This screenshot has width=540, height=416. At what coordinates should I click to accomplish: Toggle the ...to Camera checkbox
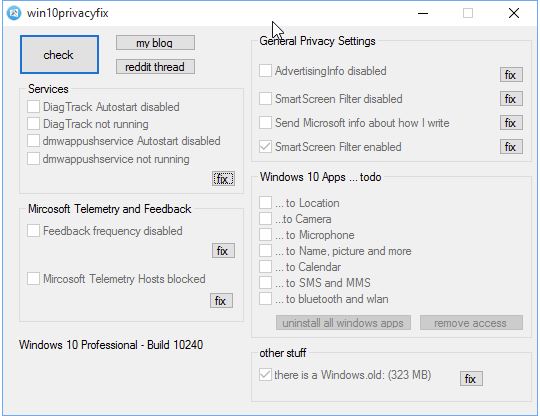(x=265, y=219)
